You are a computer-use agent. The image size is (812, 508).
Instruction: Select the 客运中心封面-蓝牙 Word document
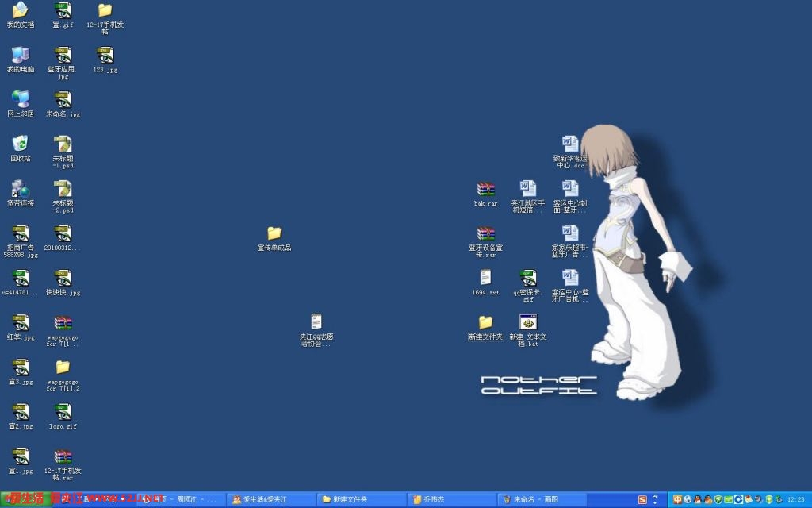570,197
